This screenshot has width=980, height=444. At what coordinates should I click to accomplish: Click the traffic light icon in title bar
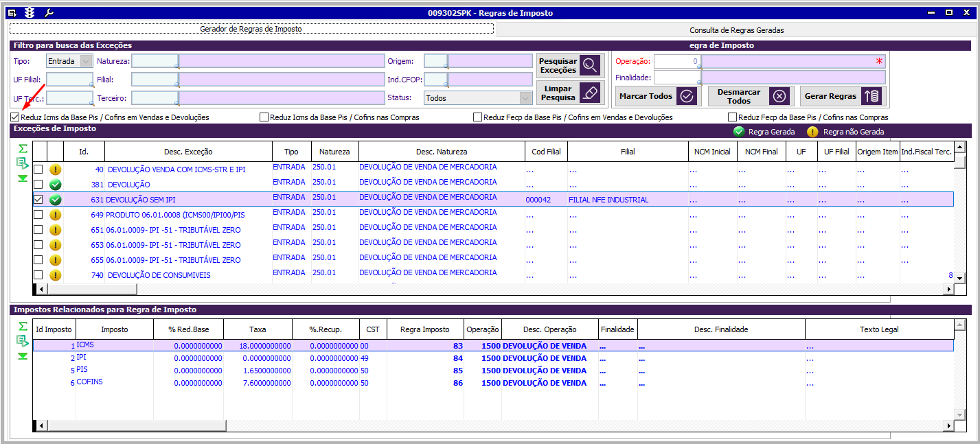29,12
